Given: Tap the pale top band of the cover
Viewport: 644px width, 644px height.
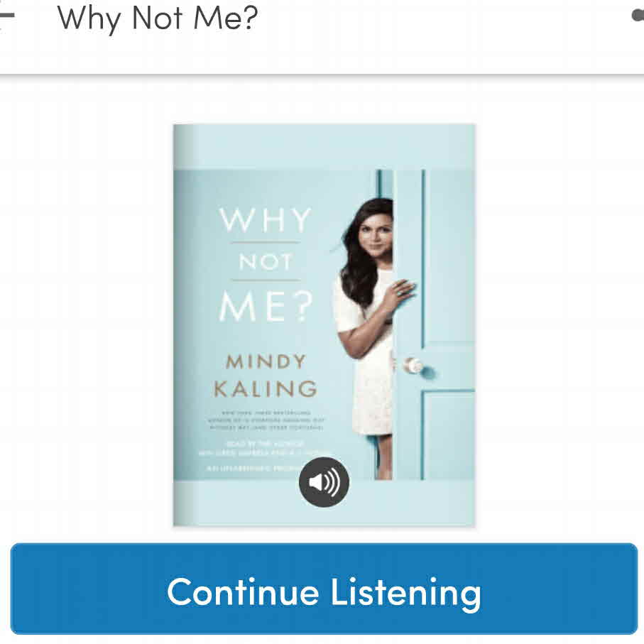Looking at the screenshot, I should (x=324, y=147).
